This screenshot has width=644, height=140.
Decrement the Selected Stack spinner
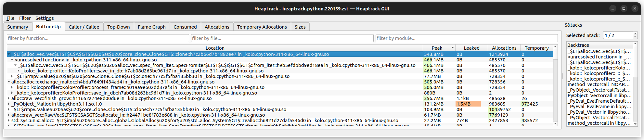click(x=635, y=37)
